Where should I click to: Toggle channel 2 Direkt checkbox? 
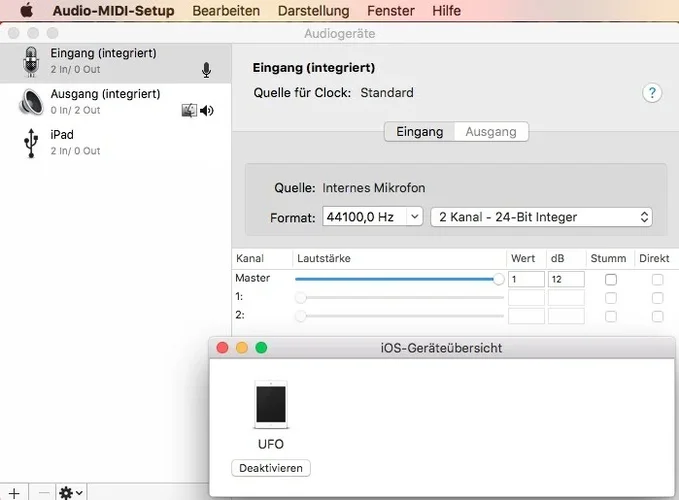[657, 316]
